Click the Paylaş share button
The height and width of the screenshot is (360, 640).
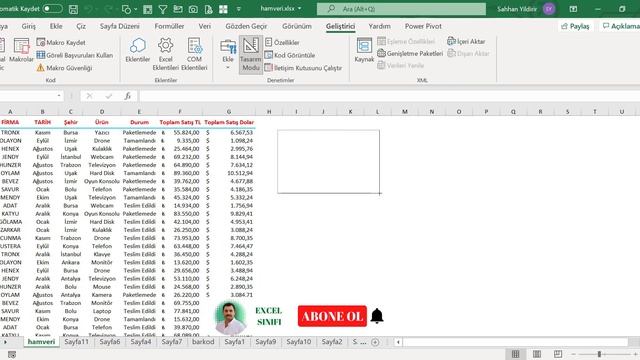(x=575, y=26)
